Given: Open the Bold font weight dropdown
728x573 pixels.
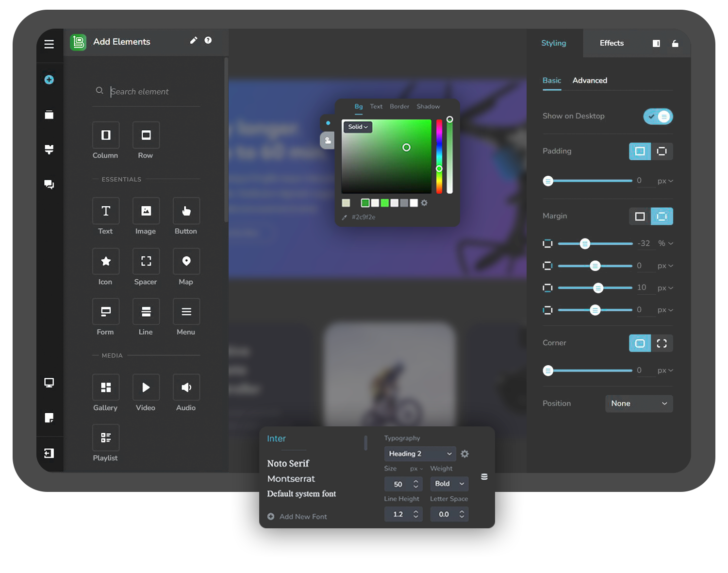Looking at the screenshot, I should coord(449,484).
